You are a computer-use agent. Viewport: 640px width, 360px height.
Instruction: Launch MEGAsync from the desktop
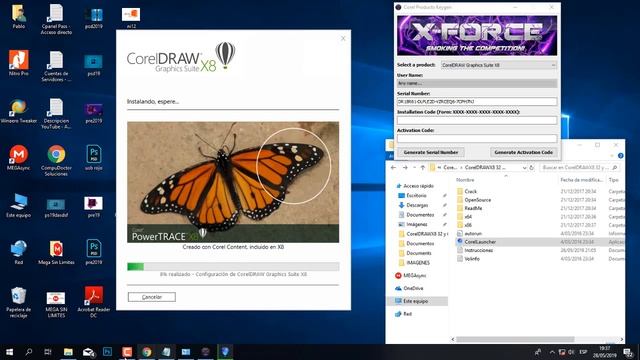click(19, 158)
